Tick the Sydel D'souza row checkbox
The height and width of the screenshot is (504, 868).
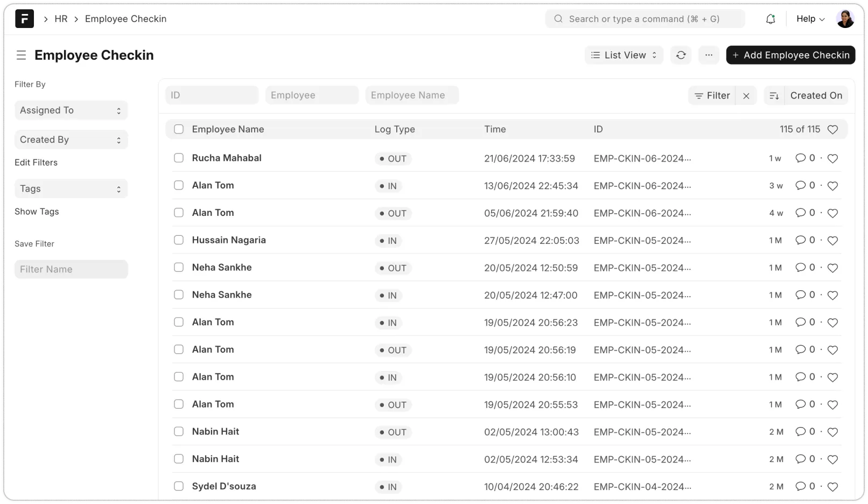[x=179, y=486]
